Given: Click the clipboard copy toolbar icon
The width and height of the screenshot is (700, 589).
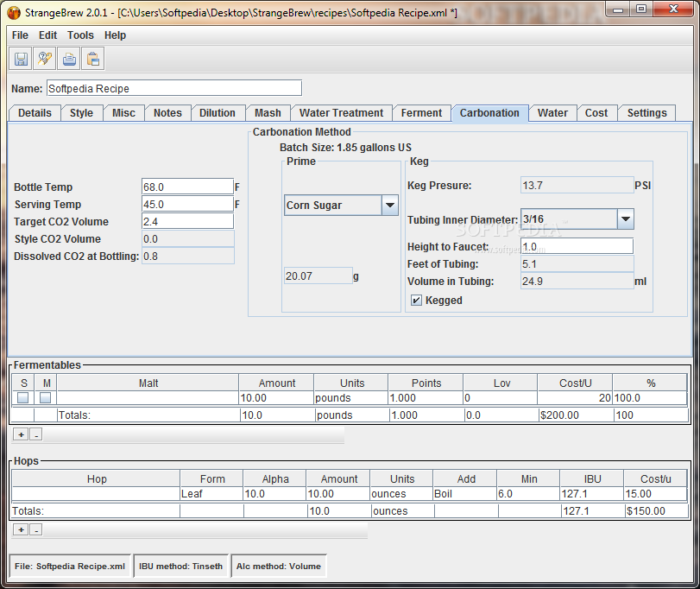Looking at the screenshot, I should click(x=93, y=59).
